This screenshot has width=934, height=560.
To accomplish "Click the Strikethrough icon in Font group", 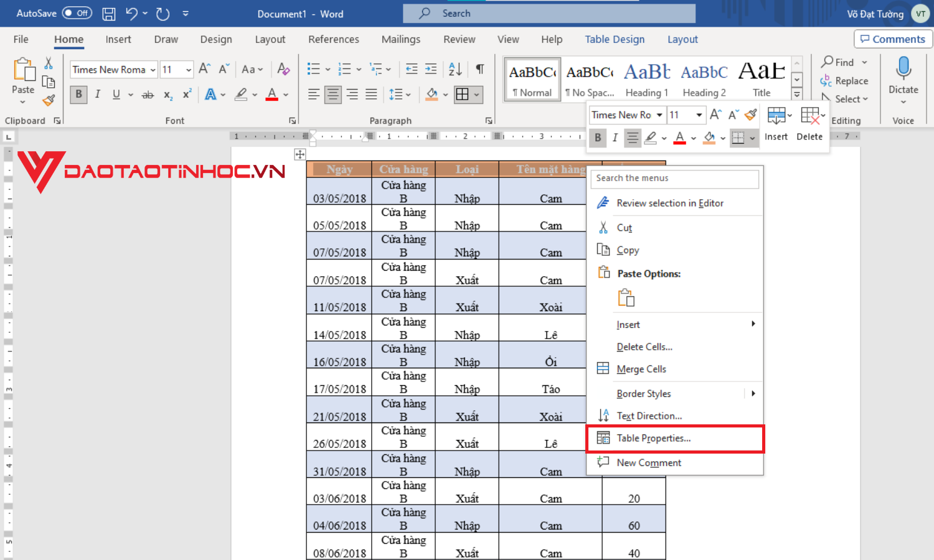I will coord(148,94).
